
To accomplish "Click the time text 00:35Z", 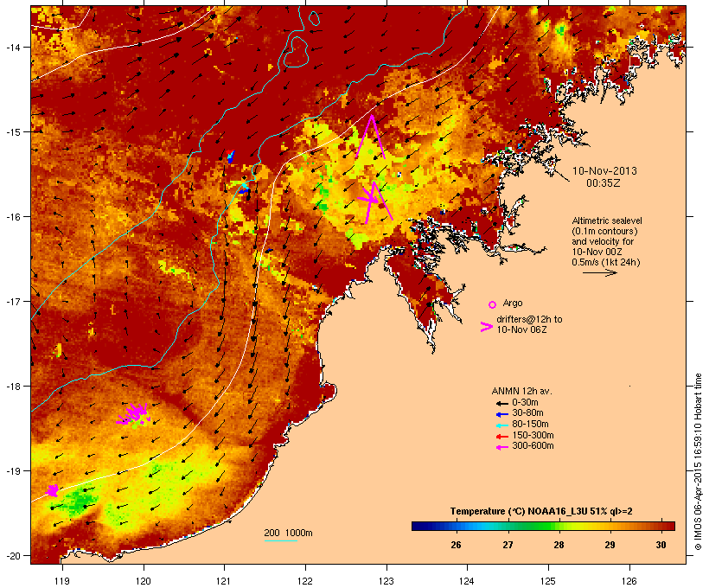I will point(604,183).
